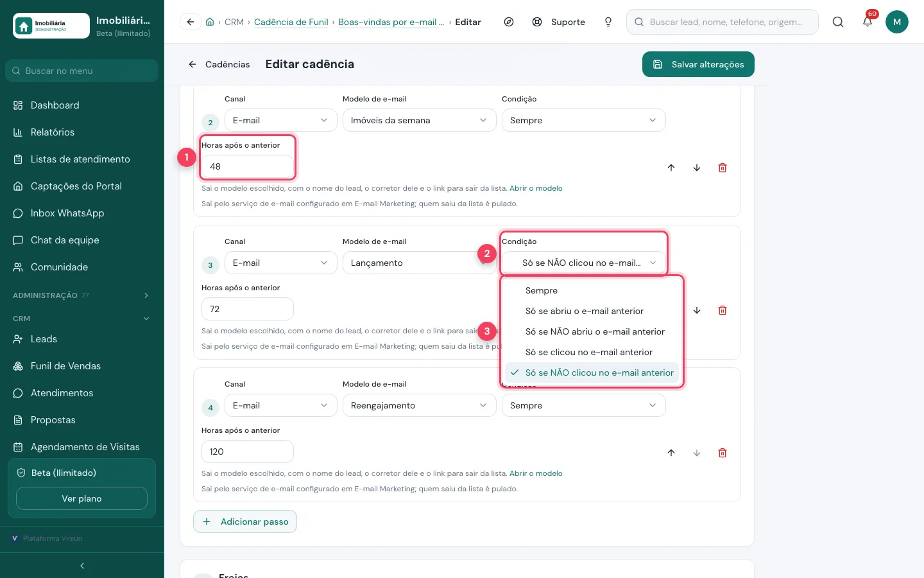Open Suporte in the header
Image resolution: width=924 pixels, height=578 pixels.
[x=559, y=22]
